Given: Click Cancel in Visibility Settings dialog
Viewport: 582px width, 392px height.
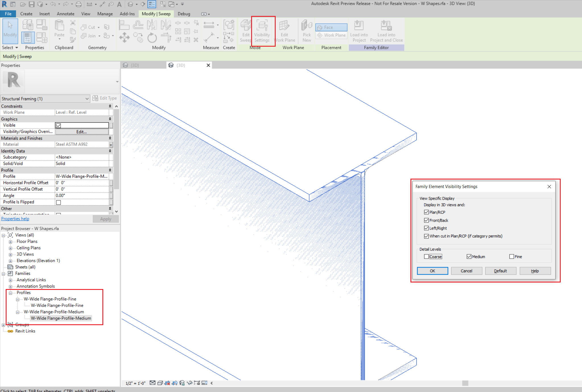Looking at the screenshot, I should 467,271.
